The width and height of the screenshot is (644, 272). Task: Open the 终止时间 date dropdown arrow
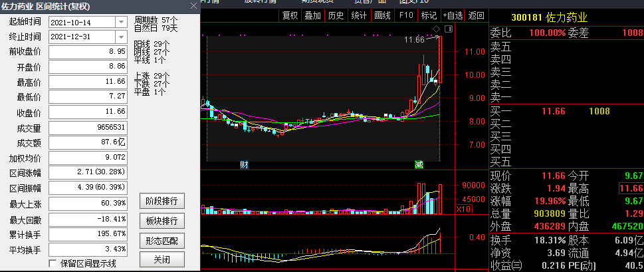tap(121, 37)
